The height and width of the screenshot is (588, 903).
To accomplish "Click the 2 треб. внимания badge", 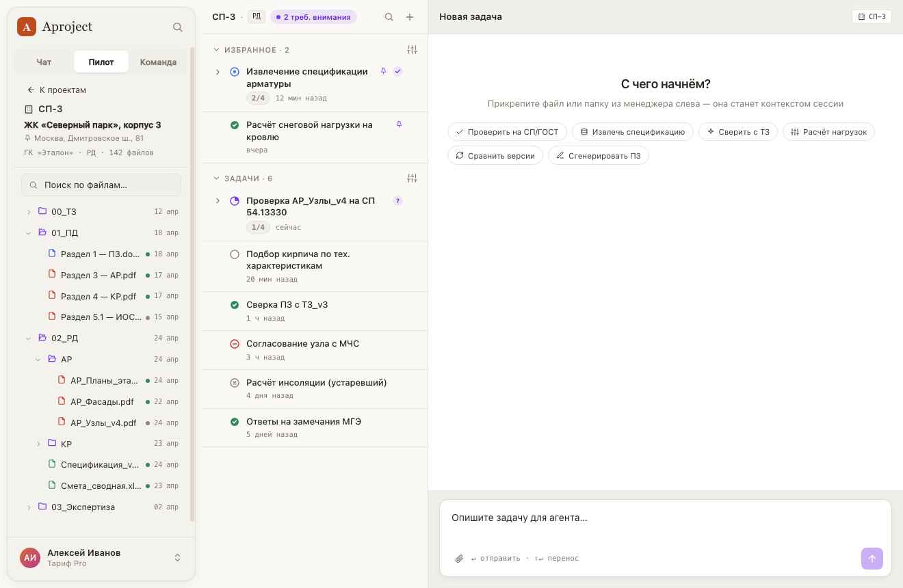I will (313, 17).
